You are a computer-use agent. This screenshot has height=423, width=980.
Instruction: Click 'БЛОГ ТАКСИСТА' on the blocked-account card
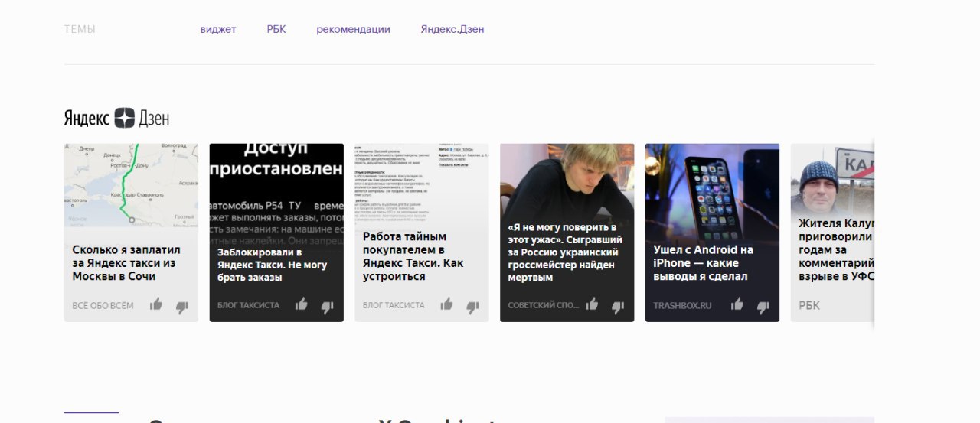(248, 305)
